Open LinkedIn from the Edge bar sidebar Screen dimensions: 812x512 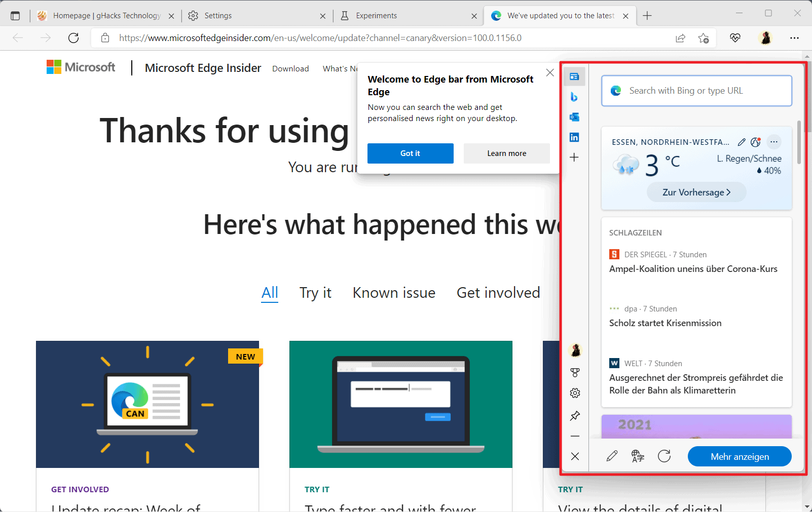[575, 137]
